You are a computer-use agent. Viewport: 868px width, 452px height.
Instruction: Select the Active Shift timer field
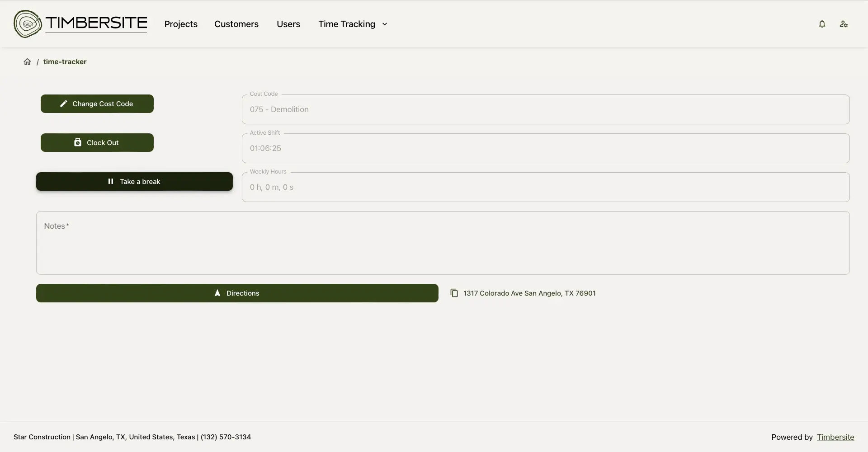point(545,148)
